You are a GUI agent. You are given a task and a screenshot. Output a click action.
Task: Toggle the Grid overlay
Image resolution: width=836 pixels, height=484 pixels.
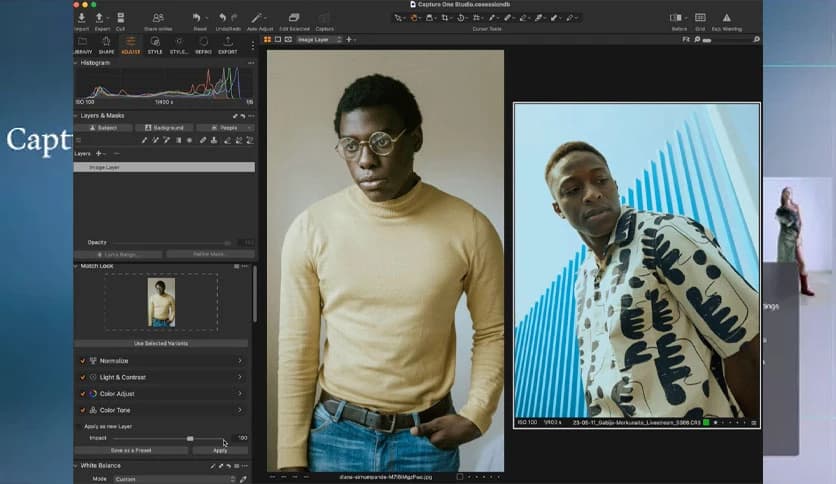[700, 18]
